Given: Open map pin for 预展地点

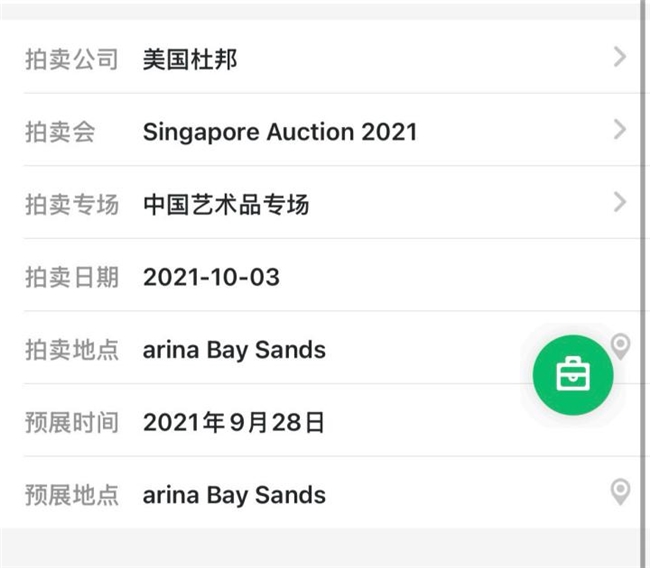Looking at the screenshot, I should click(620, 492).
